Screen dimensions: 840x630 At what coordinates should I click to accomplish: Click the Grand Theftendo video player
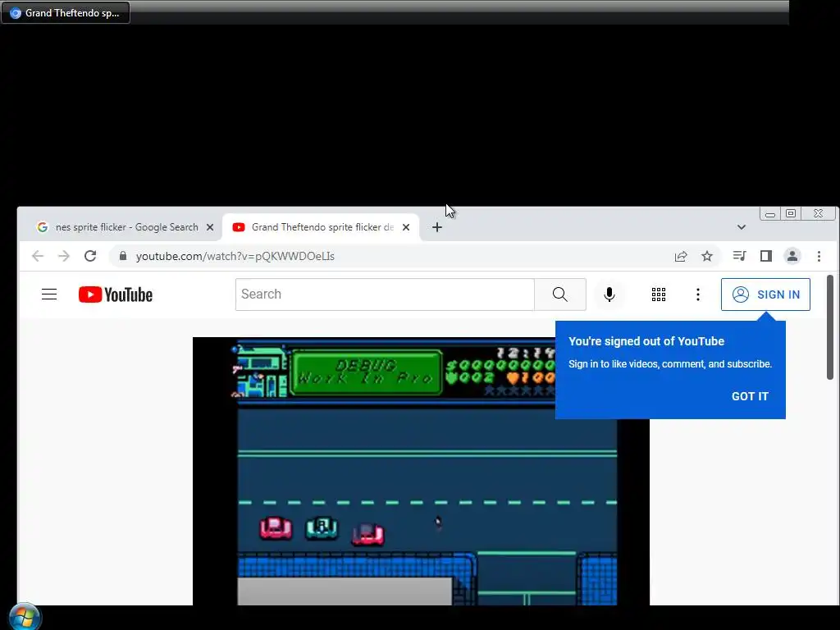(421, 472)
